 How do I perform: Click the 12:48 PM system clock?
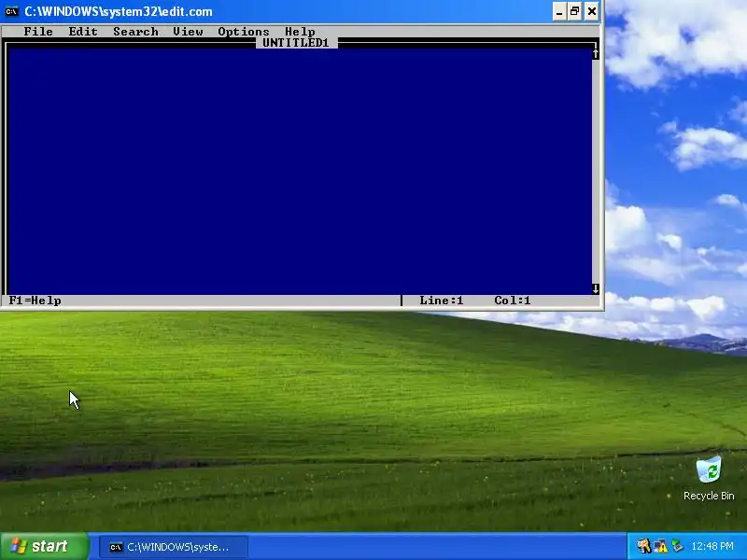(x=712, y=546)
